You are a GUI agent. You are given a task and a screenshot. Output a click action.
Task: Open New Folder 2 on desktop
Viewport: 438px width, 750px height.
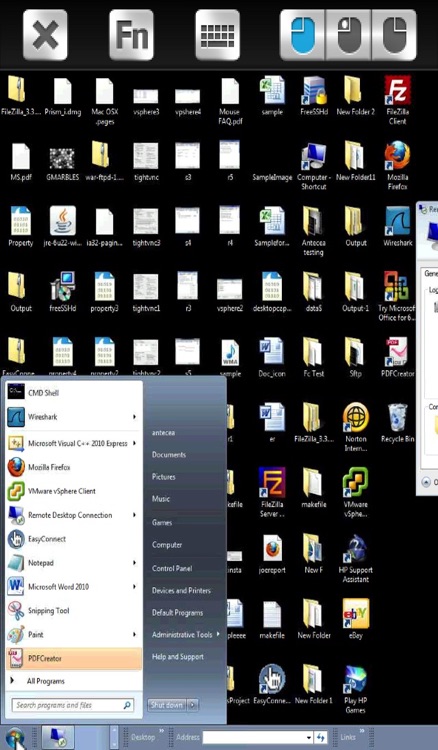356,96
